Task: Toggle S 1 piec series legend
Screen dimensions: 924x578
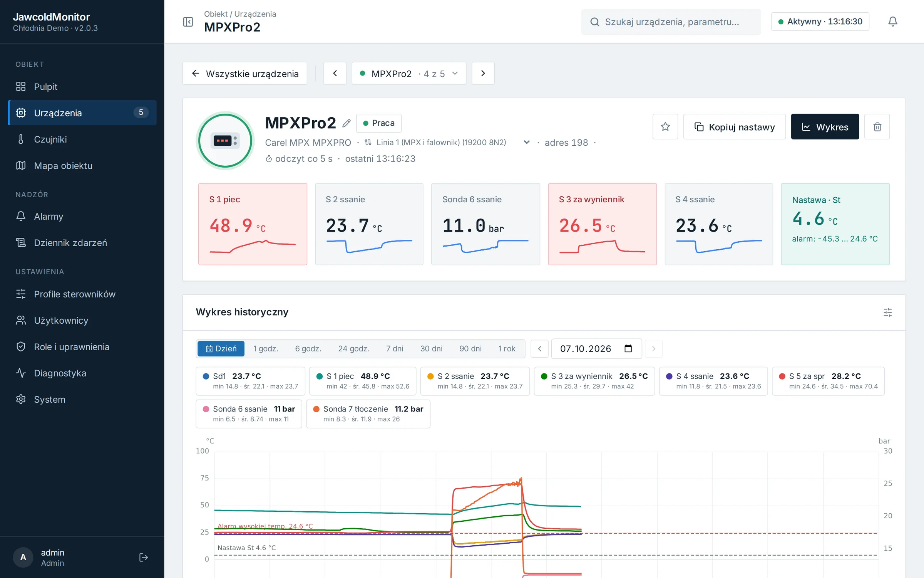Action: pyautogui.click(x=363, y=381)
